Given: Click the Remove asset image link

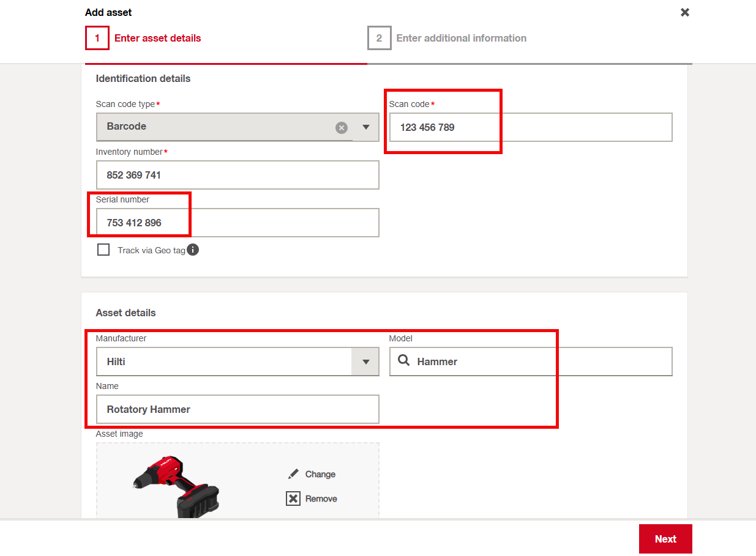Looking at the screenshot, I should (x=321, y=499).
